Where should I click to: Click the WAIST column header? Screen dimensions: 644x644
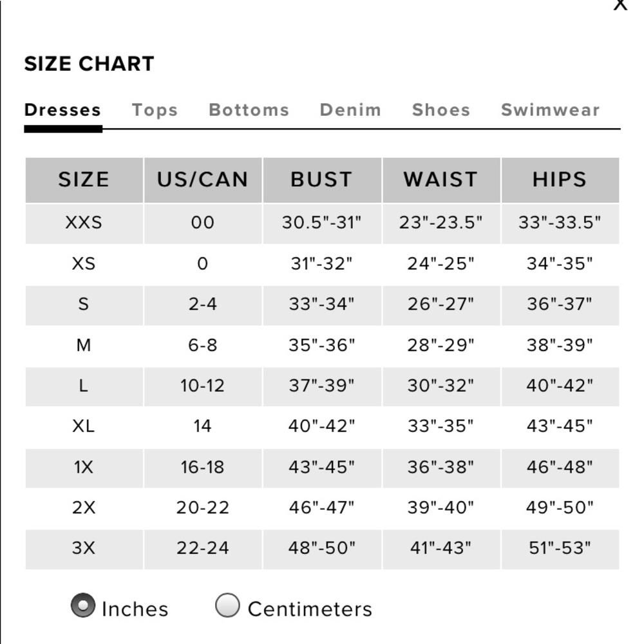click(x=440, y=180)
